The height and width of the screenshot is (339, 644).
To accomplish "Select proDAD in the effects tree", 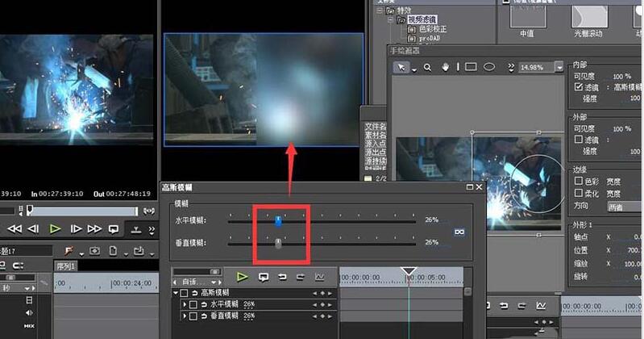I will coord(429,38).
